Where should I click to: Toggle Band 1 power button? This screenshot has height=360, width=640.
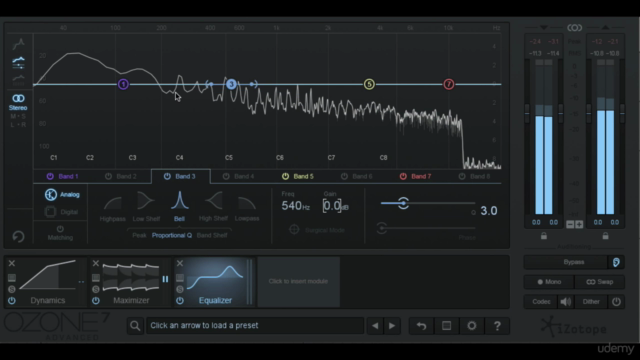tap(50, 176)
